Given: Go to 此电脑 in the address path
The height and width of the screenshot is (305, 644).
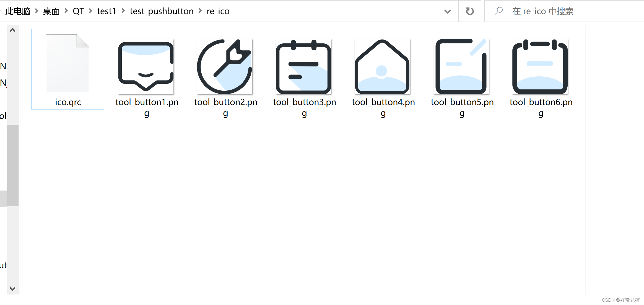Looking at the screenshot, I should pos(18,11).
